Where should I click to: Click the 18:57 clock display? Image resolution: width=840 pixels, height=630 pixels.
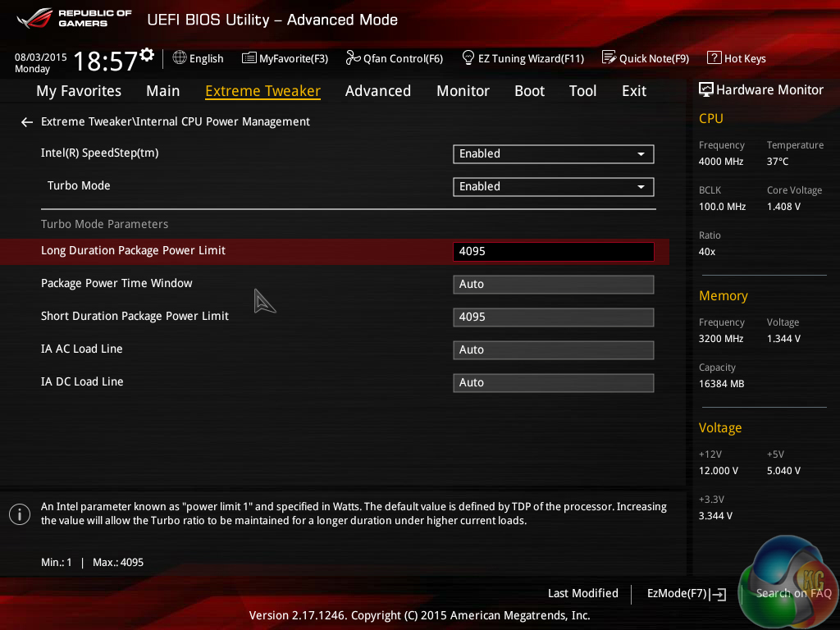pos(106,61)
